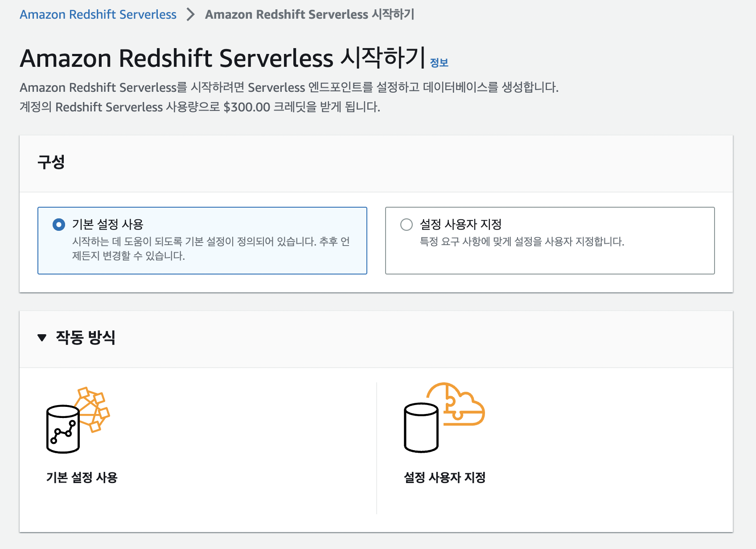
Task: Click the description starting '시작하는 데 도움이 되도록'
Action: 211,249
